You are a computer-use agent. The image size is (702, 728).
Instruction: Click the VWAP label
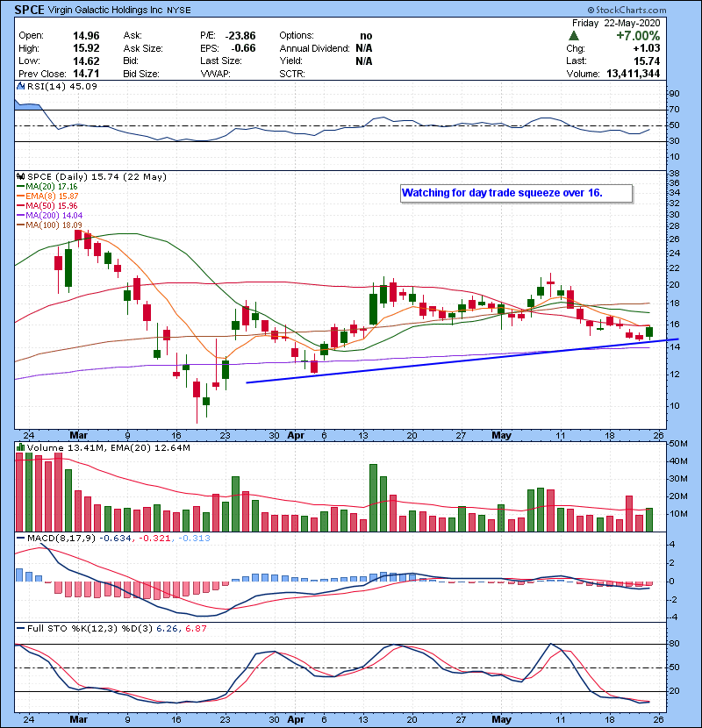(x=216, y=74)
